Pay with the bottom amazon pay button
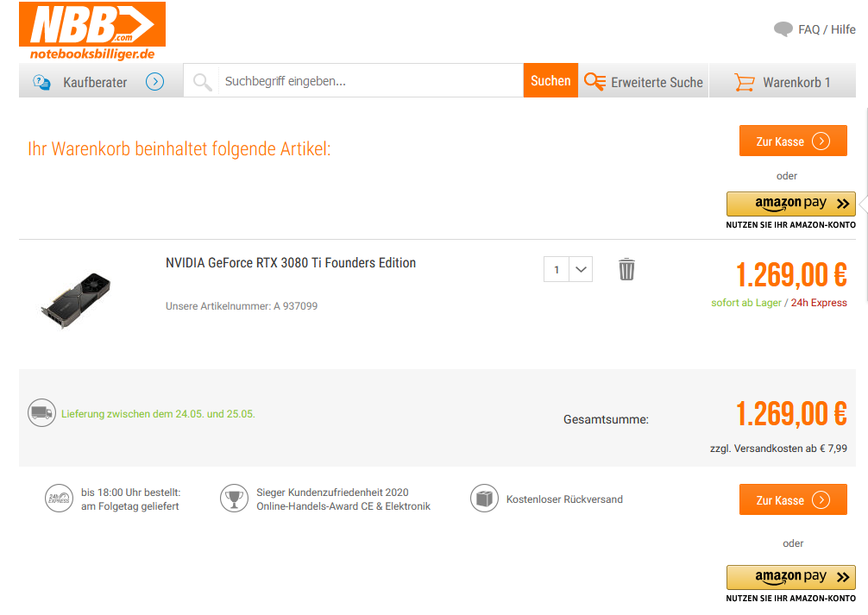The image size is (868, 615). coord(791,577)
